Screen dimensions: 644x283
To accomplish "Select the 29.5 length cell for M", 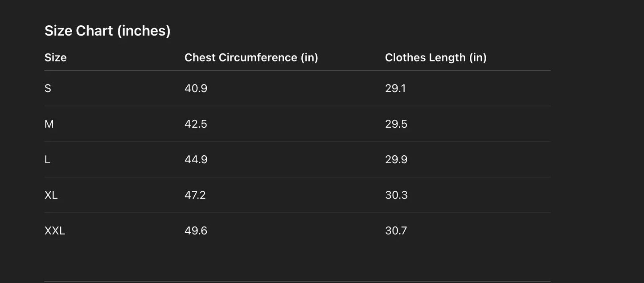I will coord(396,124).
